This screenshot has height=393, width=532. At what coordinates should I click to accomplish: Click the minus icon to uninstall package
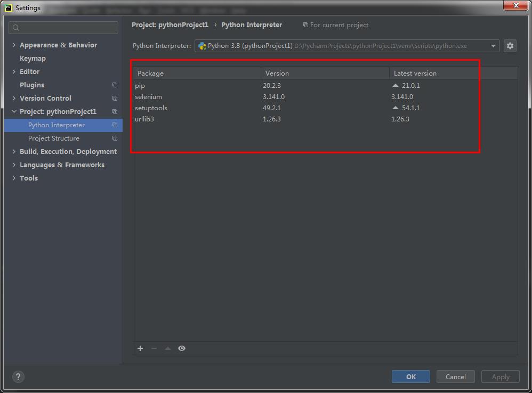tap(154, 348)
